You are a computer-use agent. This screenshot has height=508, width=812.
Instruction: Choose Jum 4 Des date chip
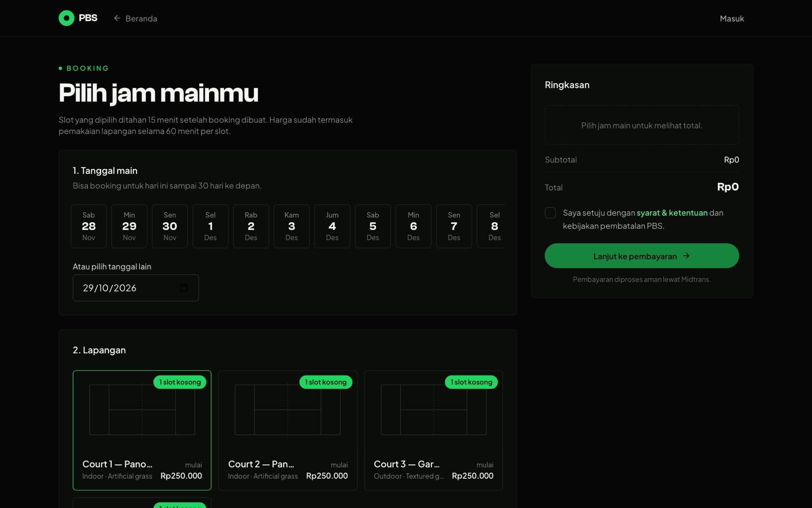[332, 226]
